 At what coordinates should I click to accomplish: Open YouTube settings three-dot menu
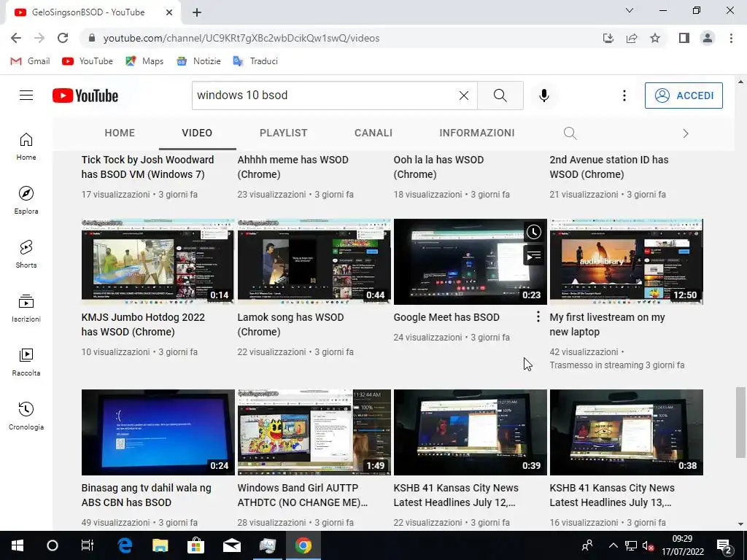pyautogui.click(x=624, y=96)
